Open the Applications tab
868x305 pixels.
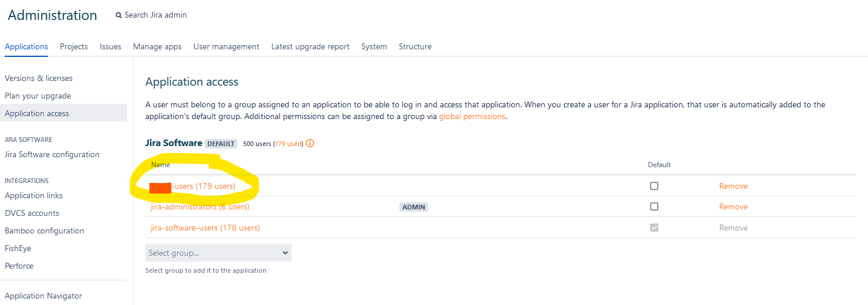[x=26, y=46]
